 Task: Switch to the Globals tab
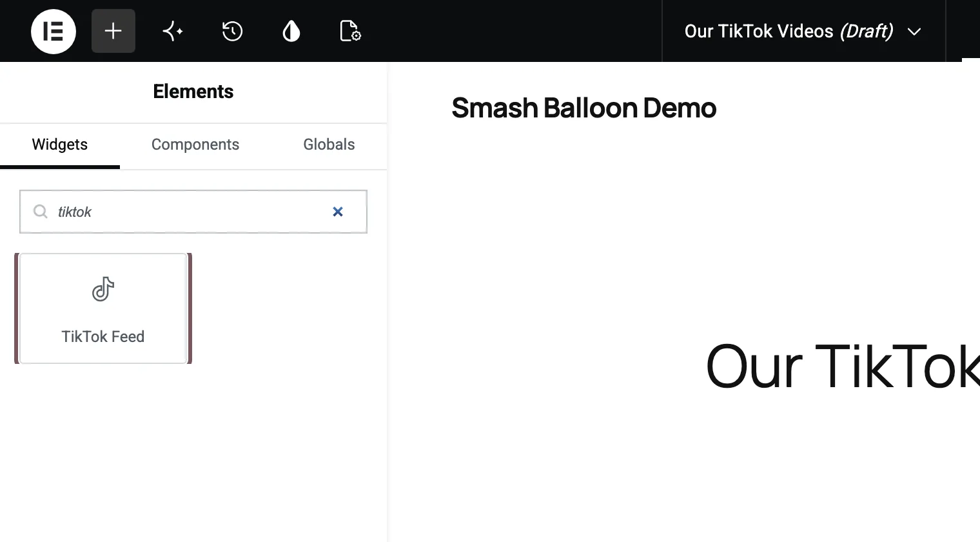pyautogui.click(x=329, y=145)
